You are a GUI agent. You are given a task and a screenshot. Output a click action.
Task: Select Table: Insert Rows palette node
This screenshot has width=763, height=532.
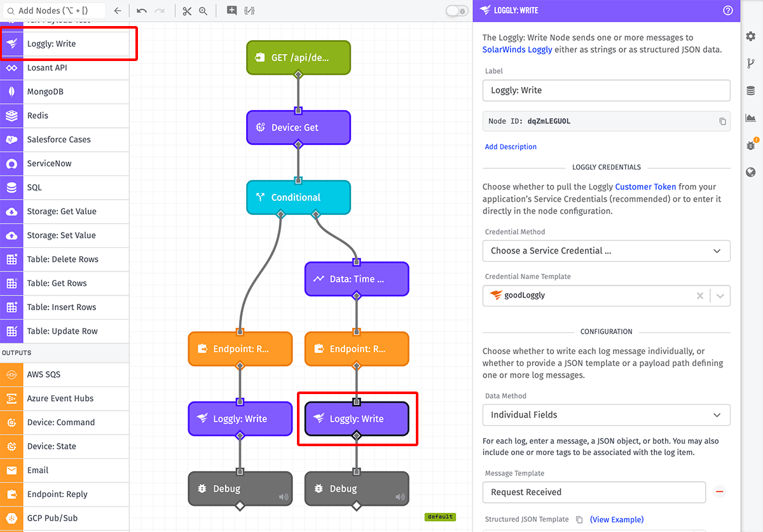click(x=64, y=307)
